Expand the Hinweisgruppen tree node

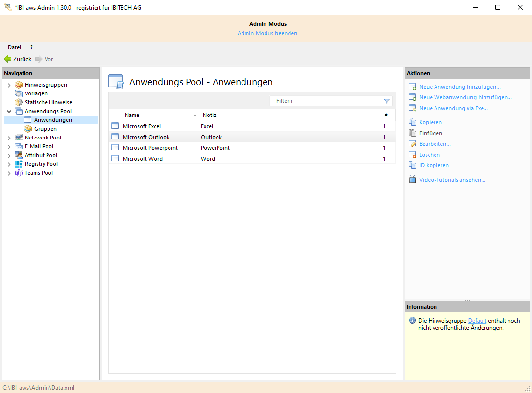click(9, 84)
